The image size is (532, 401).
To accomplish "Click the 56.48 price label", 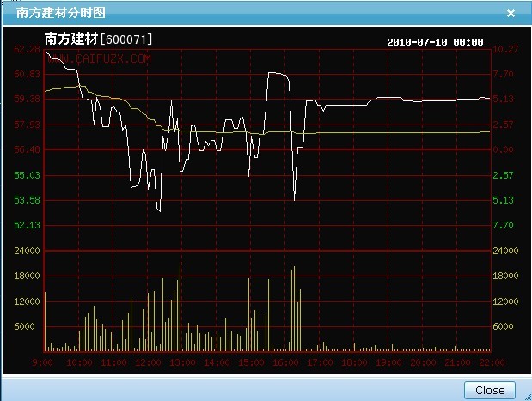I will 27,149.
